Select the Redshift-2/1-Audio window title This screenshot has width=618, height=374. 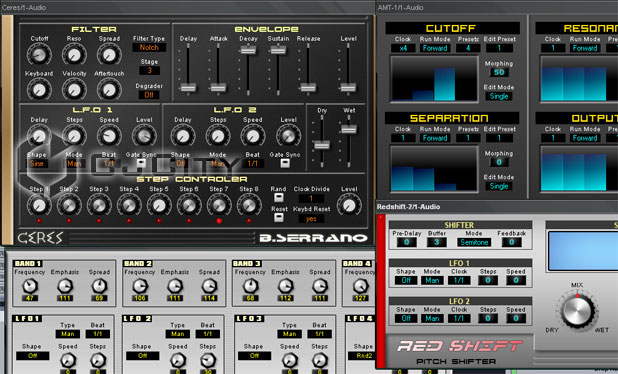pyautogui.click(x=408, y=207)
